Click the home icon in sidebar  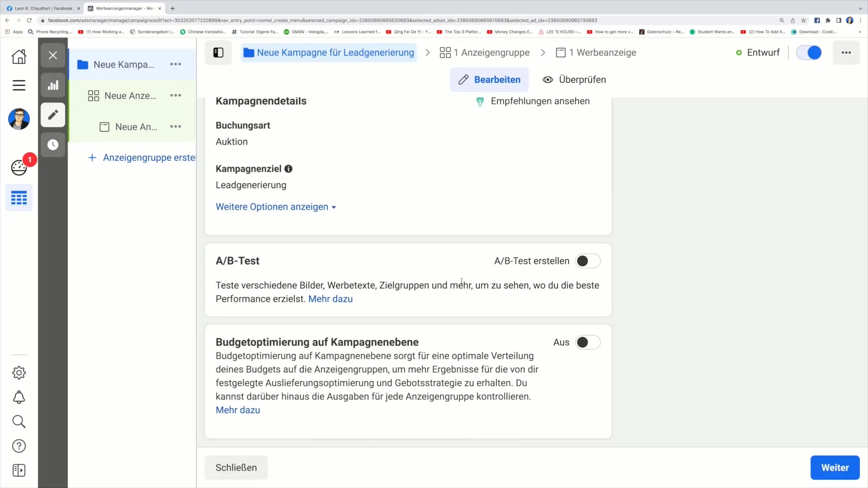pyautogui.click(x=18, y=56)
